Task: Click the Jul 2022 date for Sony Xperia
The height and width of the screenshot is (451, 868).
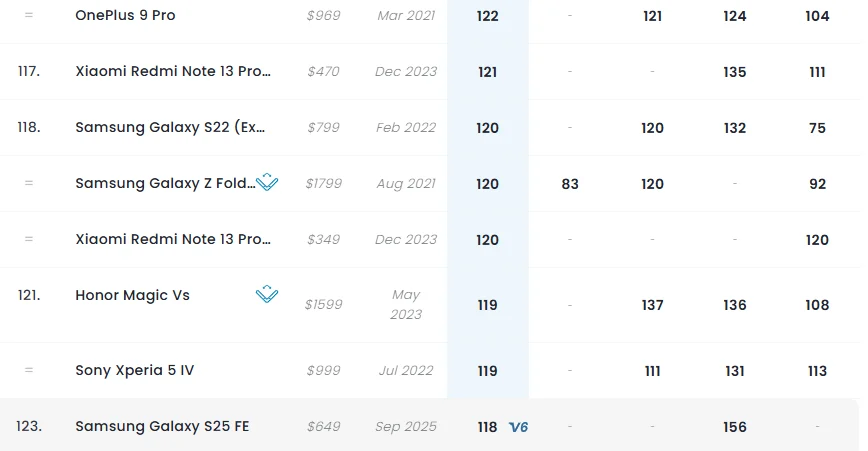Action: [406, 371]
